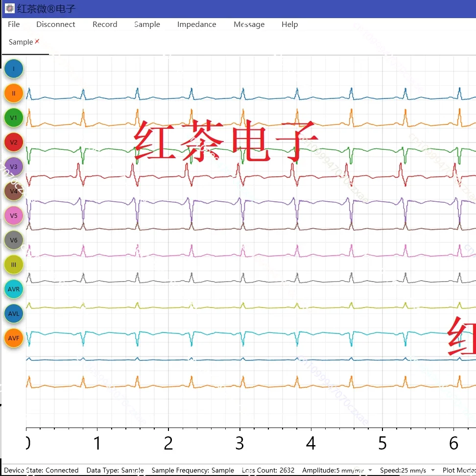The image size is (476, 476).
Task: Open the Record menu
Action: 105,24
